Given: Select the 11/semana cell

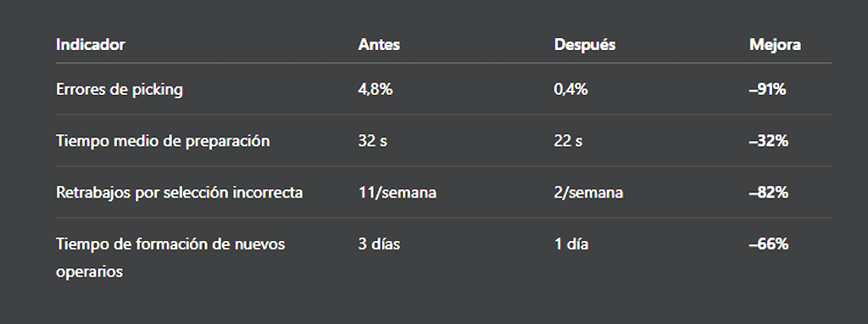Looking at the screenshot, I should pos(397,193).
